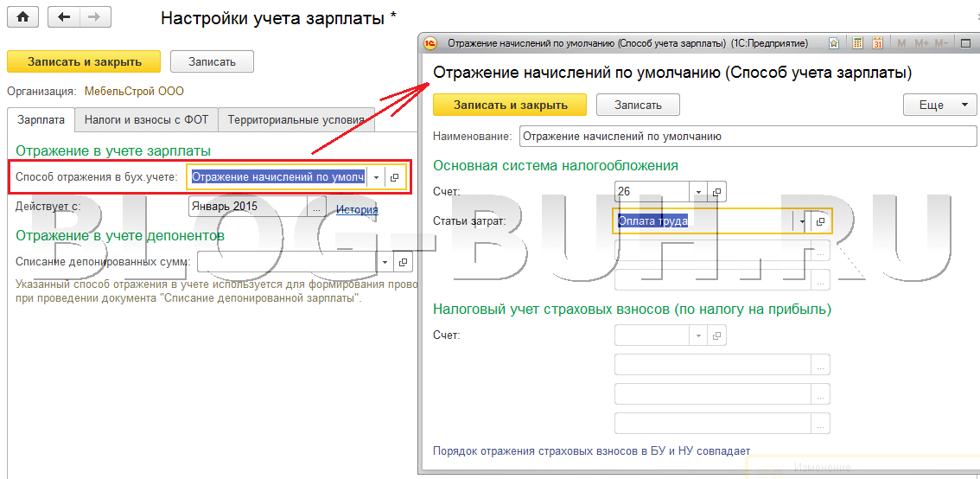The height and width of the screenshot is (479, 980).
Task: Switch to Территориальные условия tab
Action: (296, 120)
